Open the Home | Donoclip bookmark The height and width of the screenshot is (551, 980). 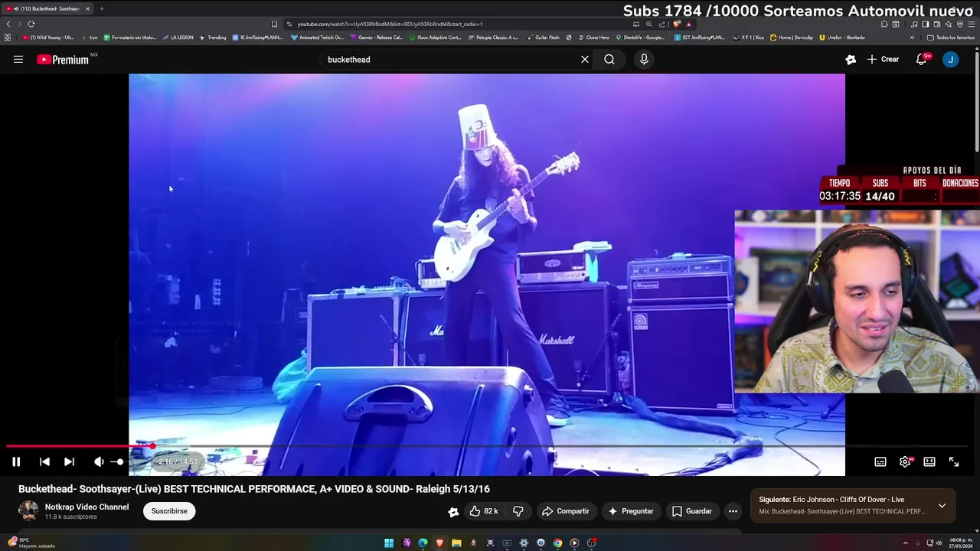(x=792, y=37)
